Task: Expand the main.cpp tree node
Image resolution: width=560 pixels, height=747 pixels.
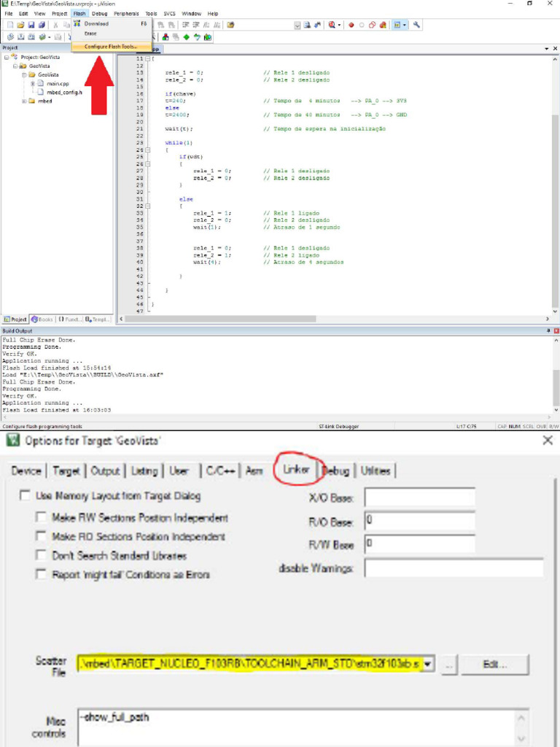Action: 32,84
